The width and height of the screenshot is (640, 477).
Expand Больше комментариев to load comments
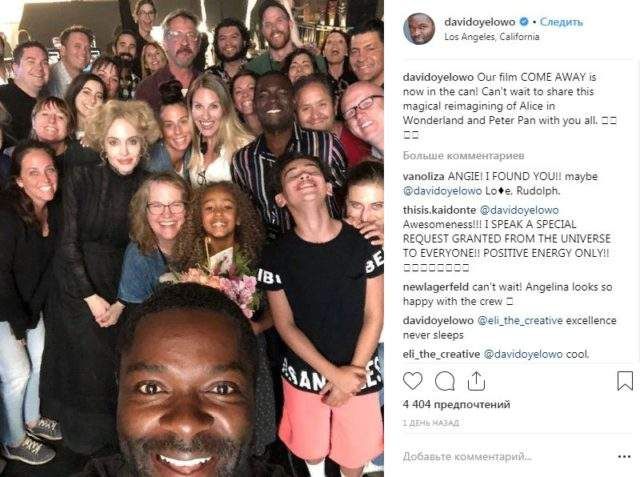(x=463, y=155)
